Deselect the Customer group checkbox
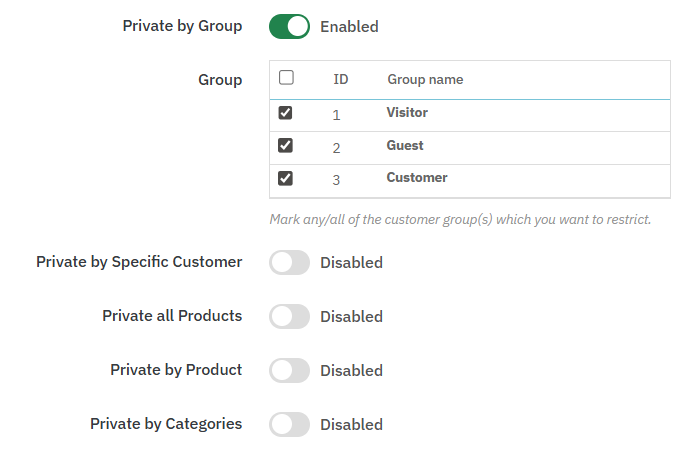The height and width of the screenshot is (465, 699). click(286, 178)
